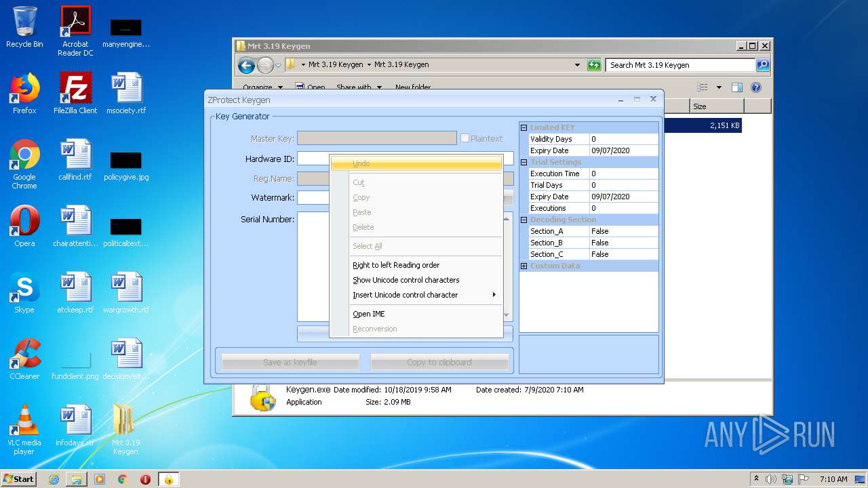Click Execution Time value cell

pyautogui.click(x=624, y=174)
